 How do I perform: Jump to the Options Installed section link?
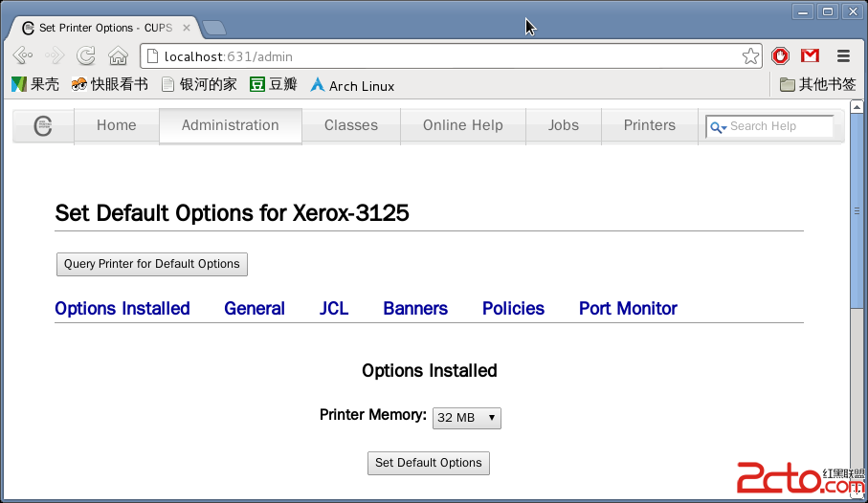122,309
